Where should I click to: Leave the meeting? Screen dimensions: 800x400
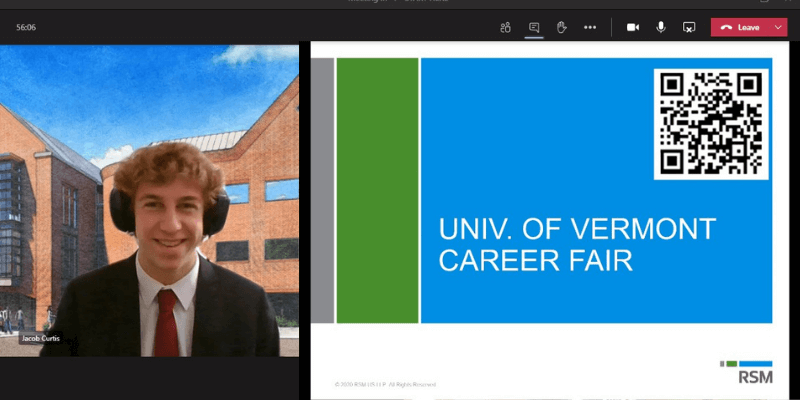click(x=742, y=28)
